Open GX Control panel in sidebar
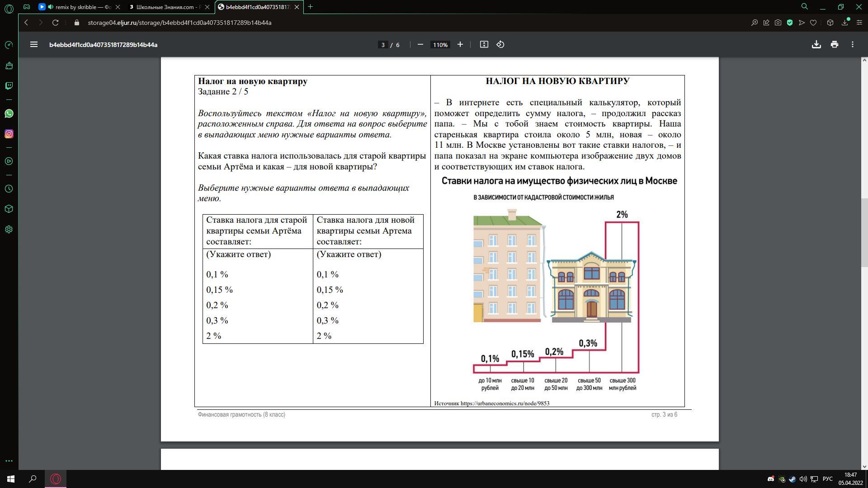The height and width of the screenshot is (488, 868). (9, 45)
